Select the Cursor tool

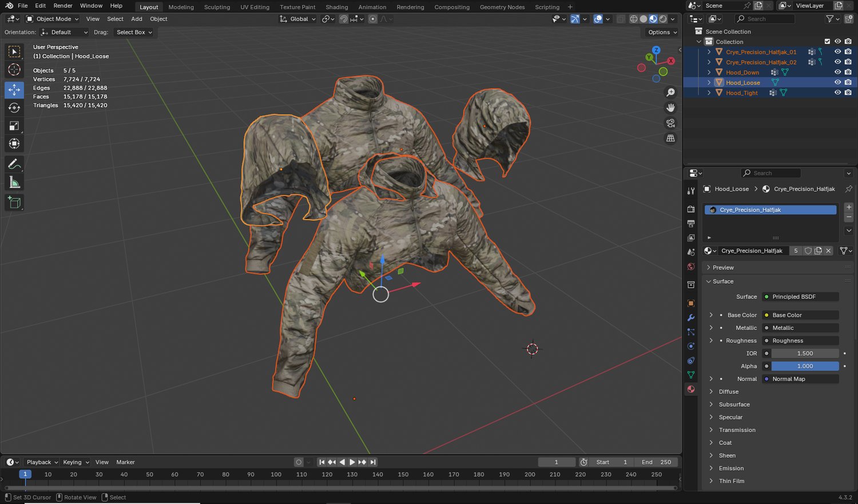pyautogui.click(x=14, y=70)
